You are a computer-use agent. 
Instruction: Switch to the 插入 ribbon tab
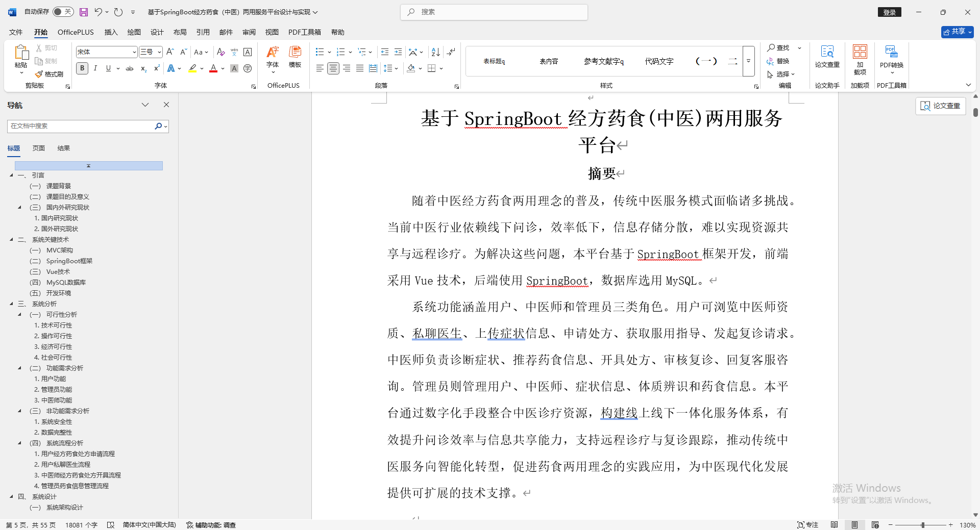(x=111, y=32)
